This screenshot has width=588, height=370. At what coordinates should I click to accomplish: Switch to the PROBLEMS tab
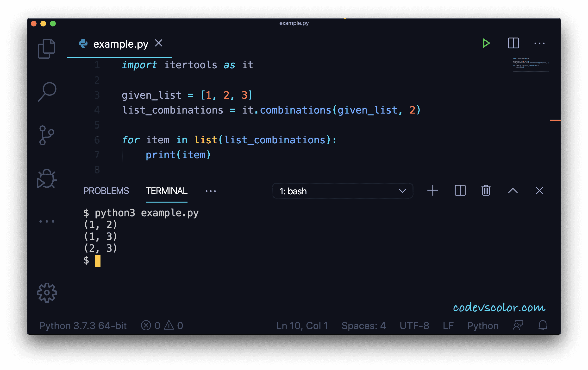pos(106,191)
